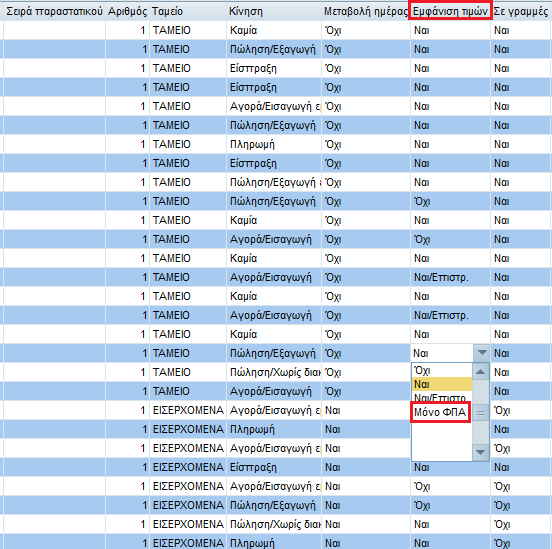Sort by 'Εμφάνιση τιμών' column header
552x549 pixels.
[450, 11]
